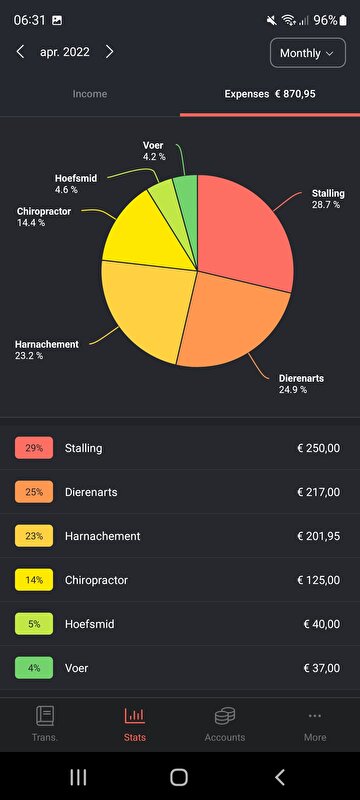Open the Accounts coins icon
This screenshot has height=800, width=360.
point(225,715)
